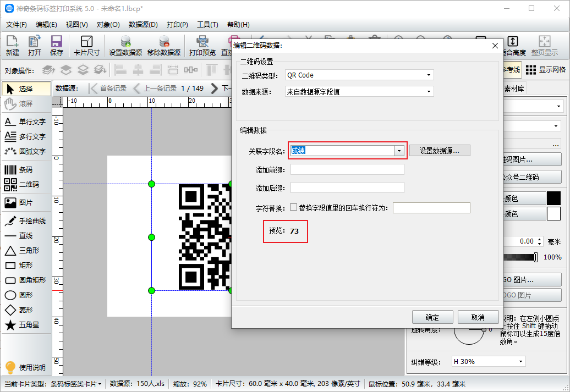Pick the 多行文字 multi-line text tool
Image resolution: width=570 pixels, height=392 pixels.
(x=26, y=136)
